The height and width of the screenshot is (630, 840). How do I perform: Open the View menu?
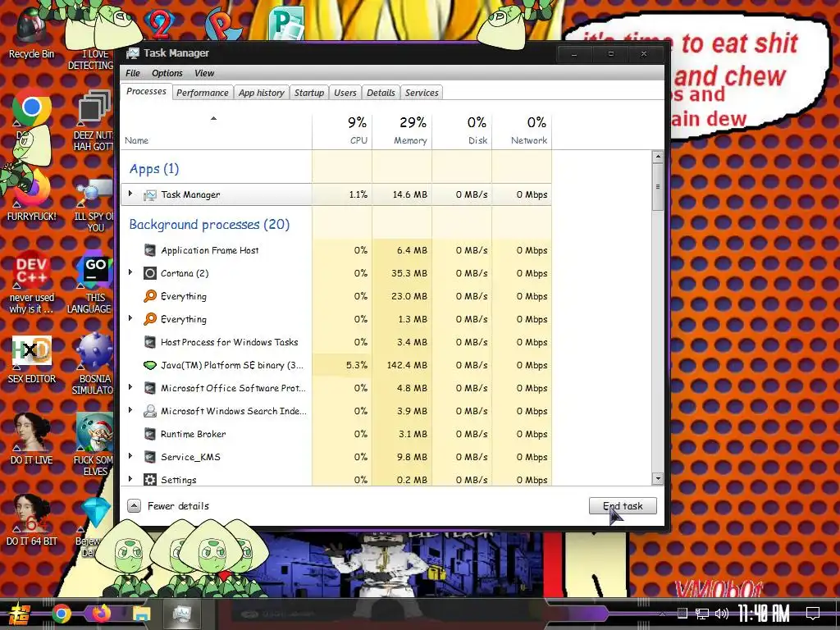pos(204,73)
